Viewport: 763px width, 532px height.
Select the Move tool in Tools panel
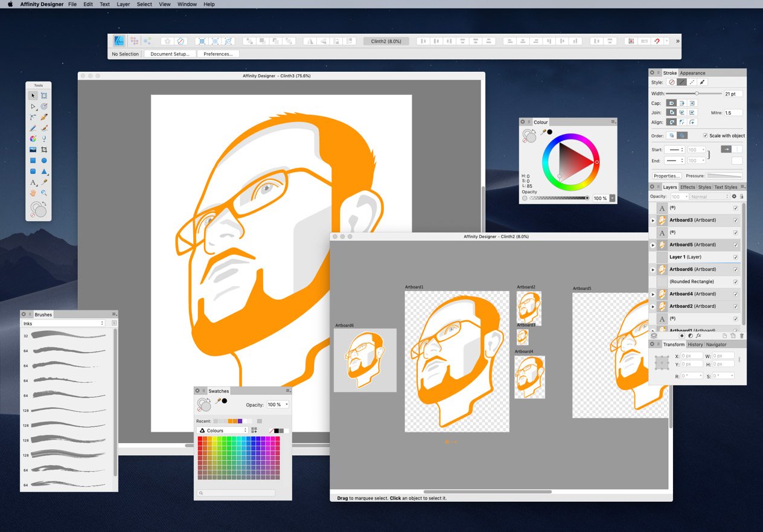pyautogui.click(x=33, y=95)
